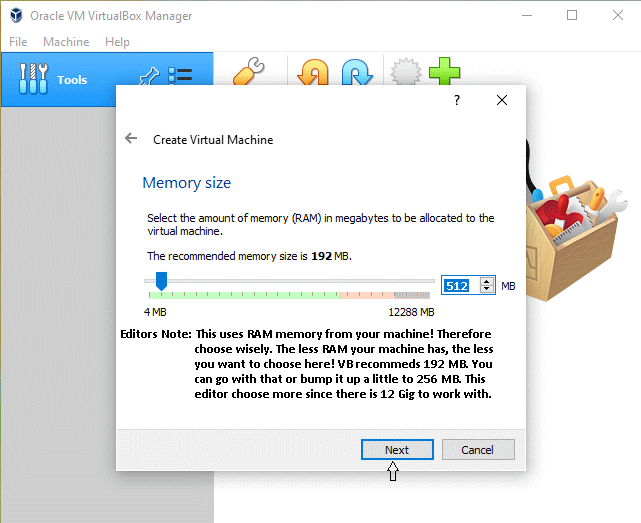Image resolution: width=641 pixels, height=523 pixels.
Task: Open the File menu
Action: pyautogui.click(x=19, y=42)
